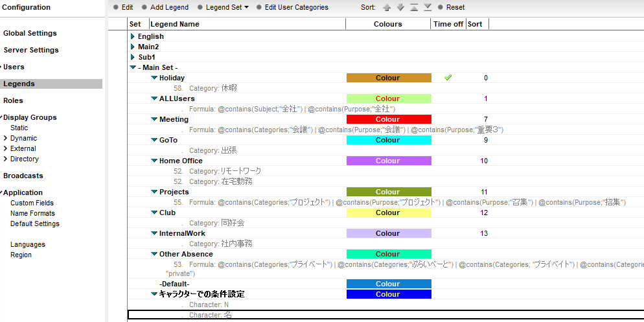Open Custom Fields under Application
Screen dimensions: 644x322
pyautogui.click(x=32, y=203)
